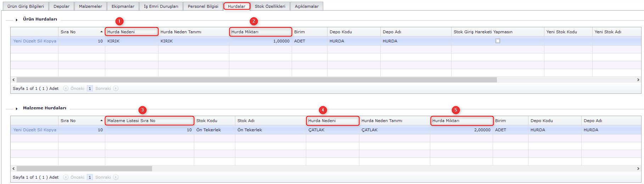The width and height of the screenshot is (644, 184).
Task: Switch to the Malzemeler tab
Action: (90, 6)
